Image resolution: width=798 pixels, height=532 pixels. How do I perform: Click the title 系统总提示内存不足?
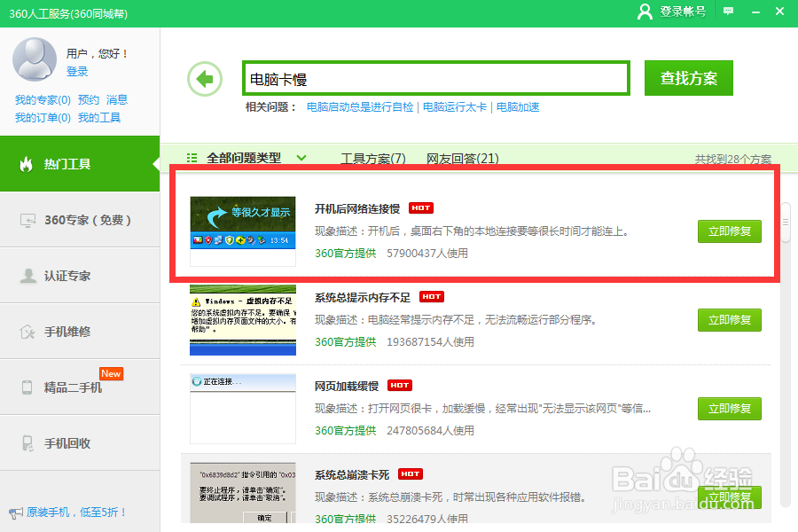pos(363,297)
